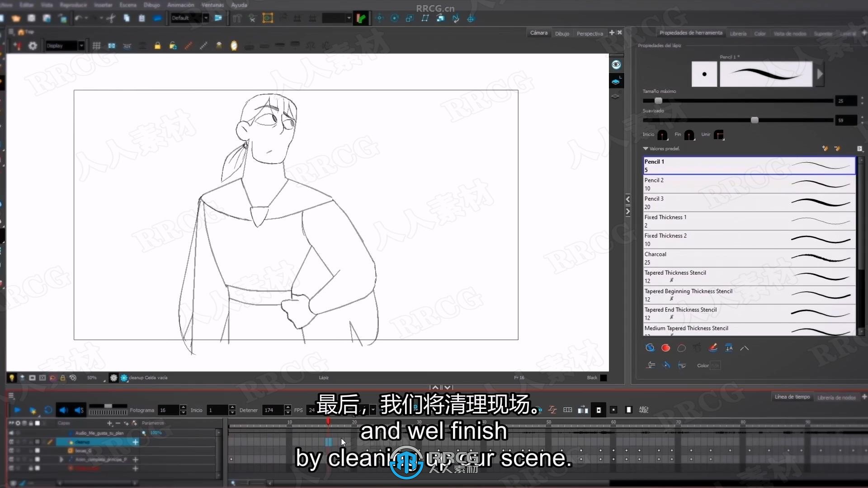Click the reset view rotation icon below canvas
This screenshot has width=868, height=488.
[73, 378]
